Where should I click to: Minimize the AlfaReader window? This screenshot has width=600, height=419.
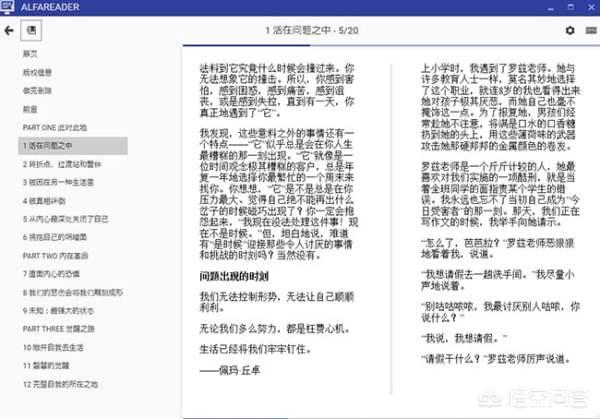pyautogui.click(x=551, y=7)
